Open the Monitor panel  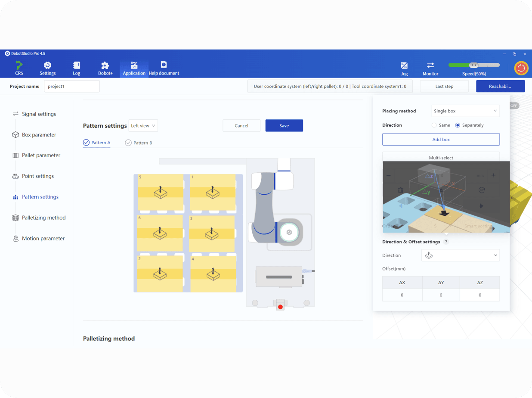pos(430,68)
